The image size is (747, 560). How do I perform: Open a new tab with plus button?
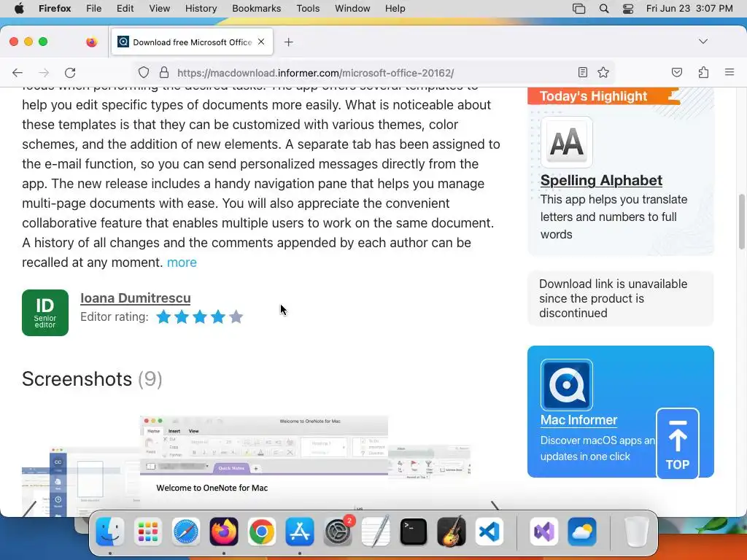288,42
